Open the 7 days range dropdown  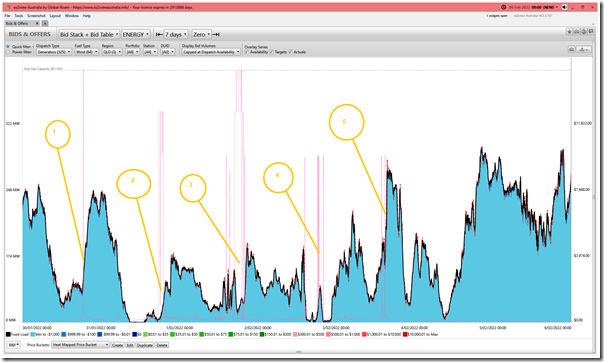point(176,34)
